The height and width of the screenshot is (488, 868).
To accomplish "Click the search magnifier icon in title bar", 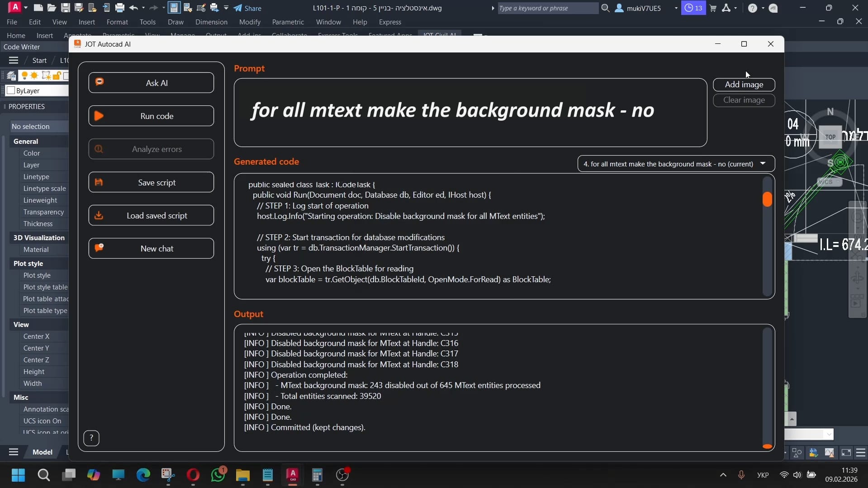I will tap(605, 8).
